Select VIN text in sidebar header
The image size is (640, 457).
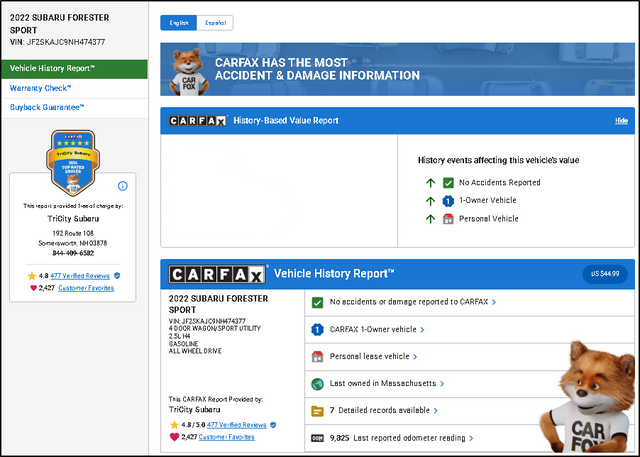coord(58,42)
